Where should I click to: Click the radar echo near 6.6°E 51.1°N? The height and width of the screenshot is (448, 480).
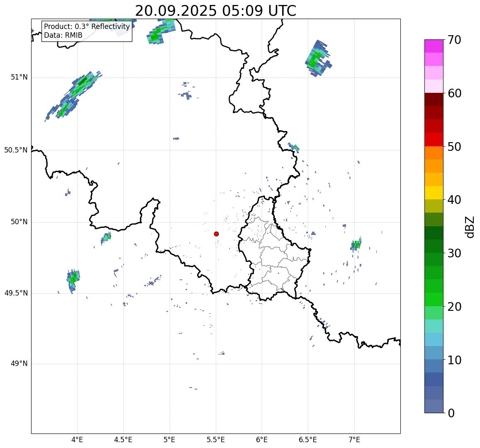(x=317, y=58)
